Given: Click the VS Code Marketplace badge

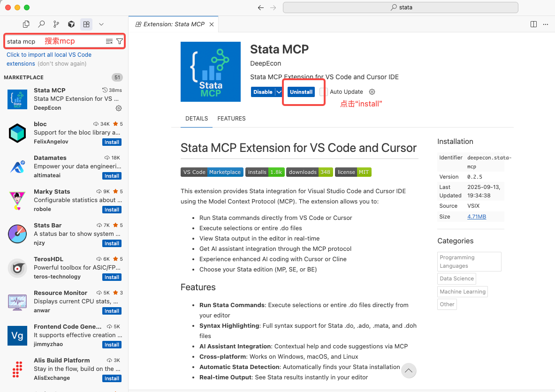Looking at the screenshot, I should pyautogui.click(x=212, y=172).
